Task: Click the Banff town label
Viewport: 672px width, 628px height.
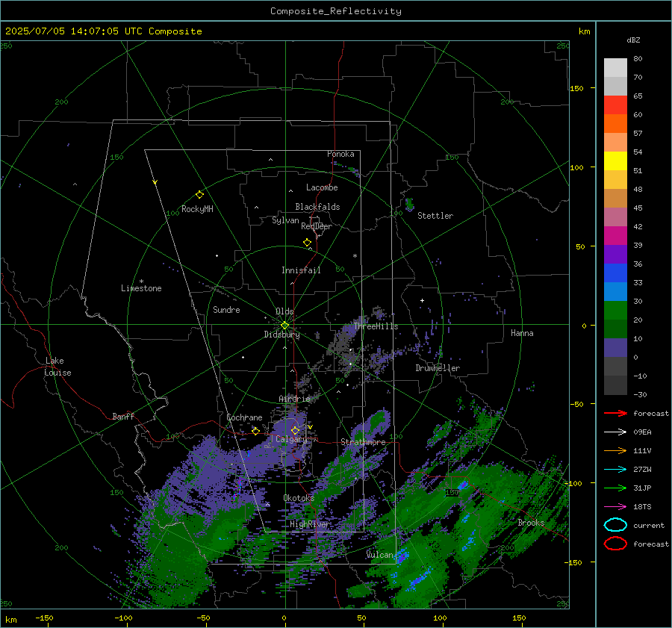Action: (123, 417)
